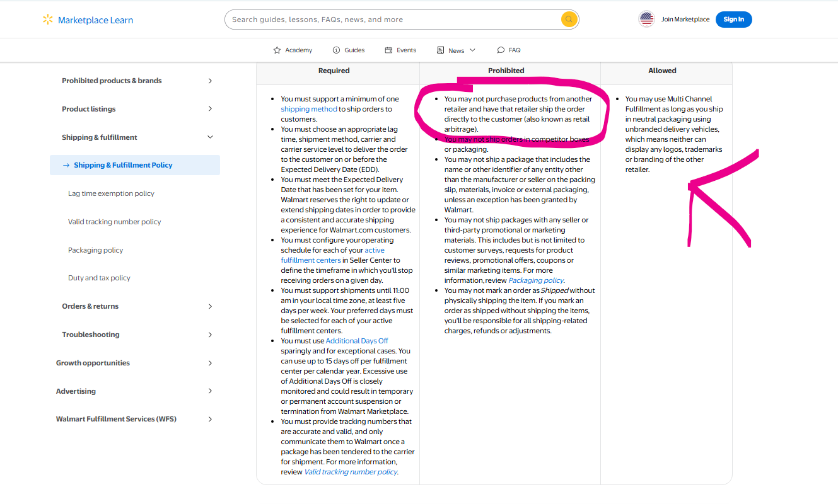
Task: Click 'You may not mark an order as Shipped' text
Action: [520, 311]
